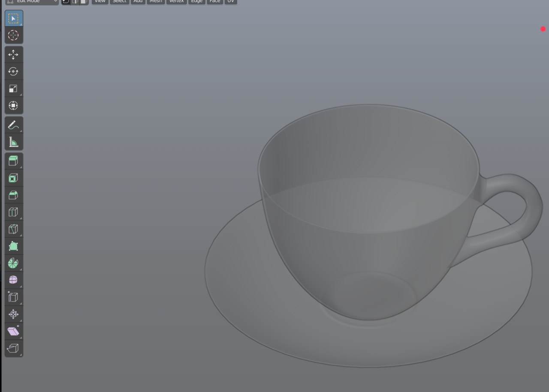Choose the Inset Faces tool
The image size is (549, 392).
13,178
